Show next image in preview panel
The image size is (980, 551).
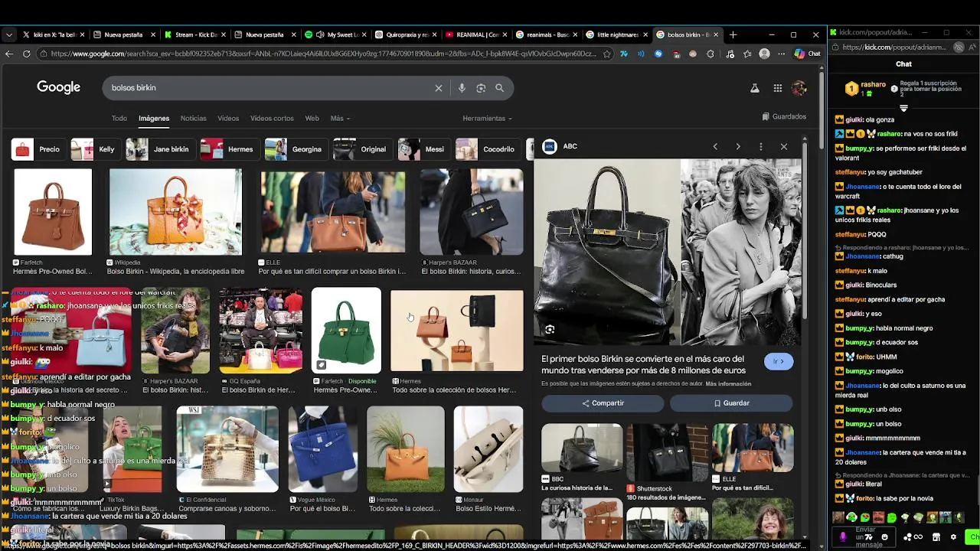point(738,146)
